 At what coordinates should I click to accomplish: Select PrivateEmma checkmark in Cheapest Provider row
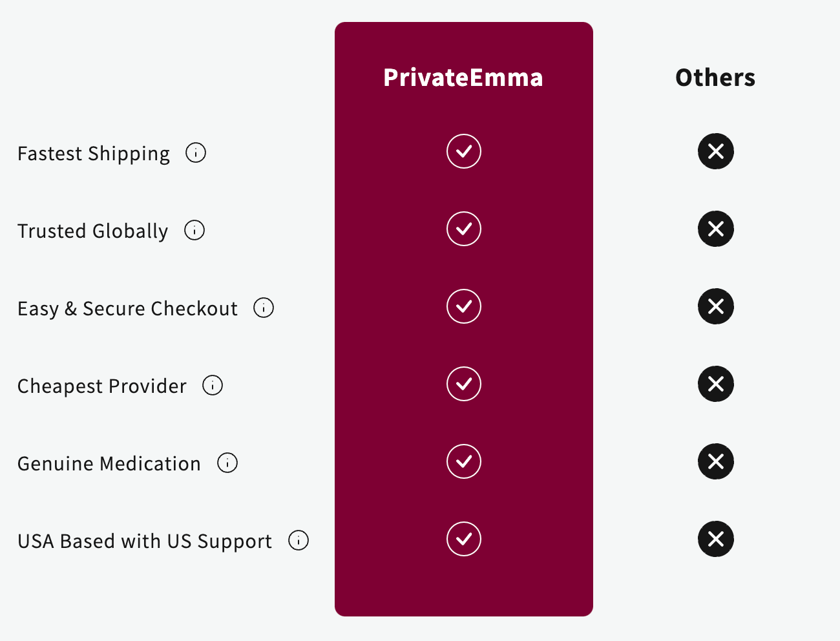coord(464,384)
